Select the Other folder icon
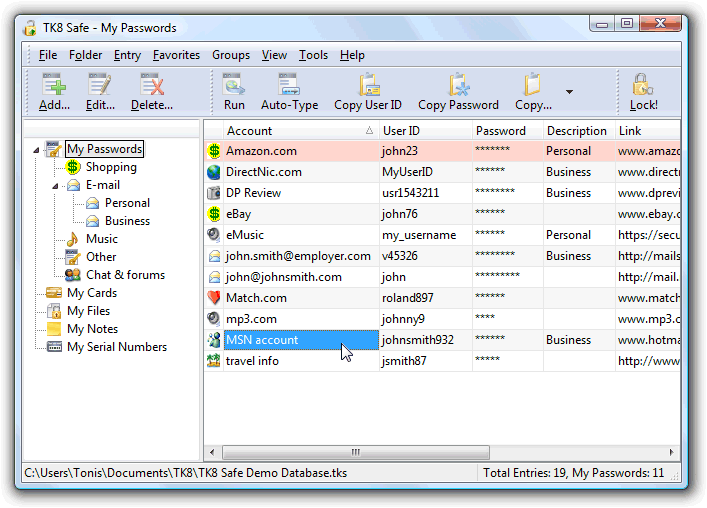 coord(73,257)
